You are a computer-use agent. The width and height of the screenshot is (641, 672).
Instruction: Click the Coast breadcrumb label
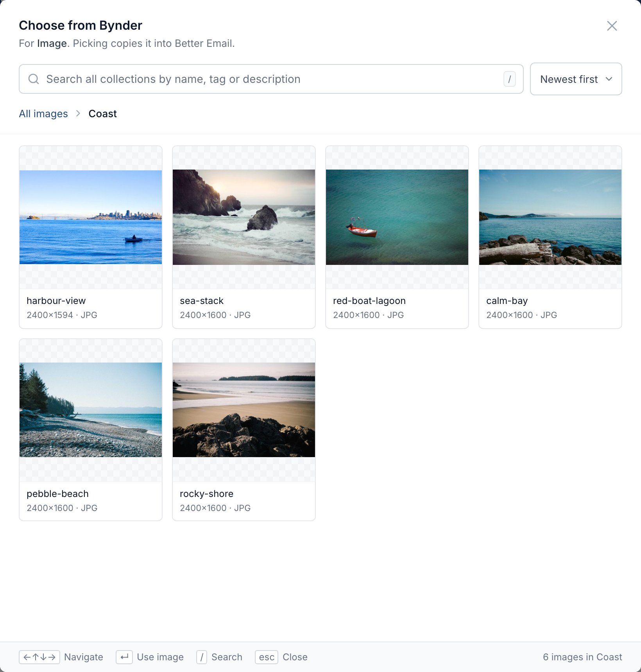pos(102,114)
